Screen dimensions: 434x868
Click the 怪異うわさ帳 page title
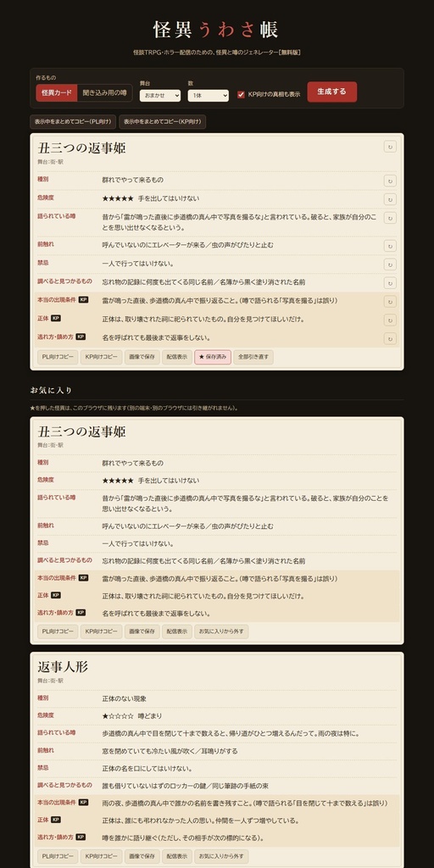(216, 30)
